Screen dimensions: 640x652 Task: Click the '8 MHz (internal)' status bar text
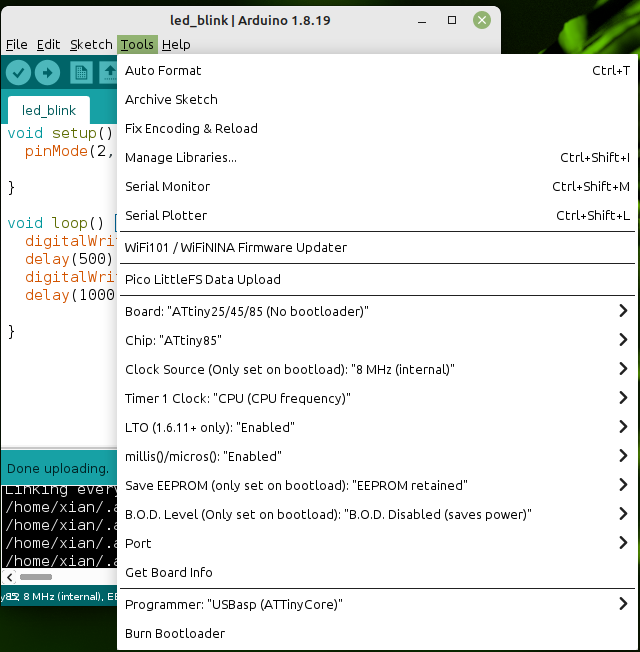(62, 597)
